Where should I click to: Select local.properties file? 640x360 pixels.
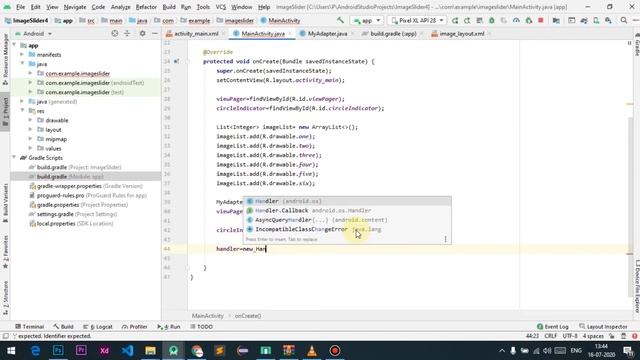point(71,224)
